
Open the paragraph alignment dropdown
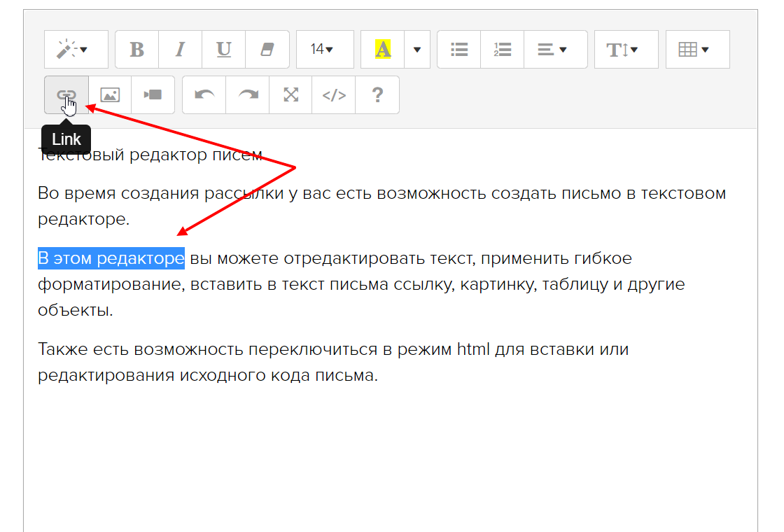[x=556, y=50]
